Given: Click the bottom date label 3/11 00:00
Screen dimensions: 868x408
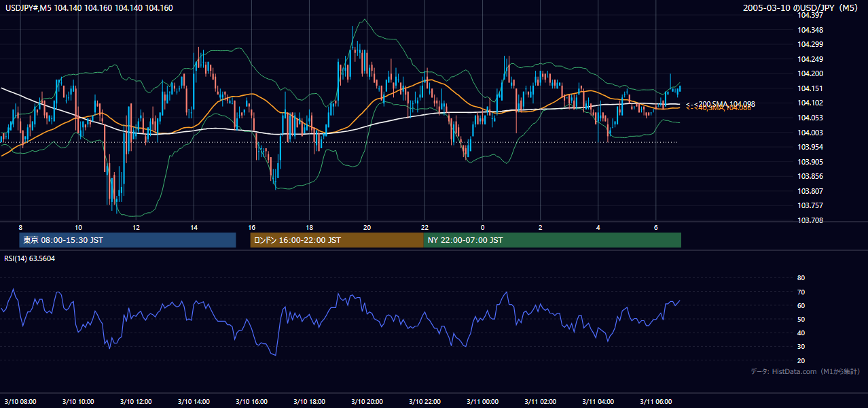Looking at the screenshot, I should pos(482,401).
